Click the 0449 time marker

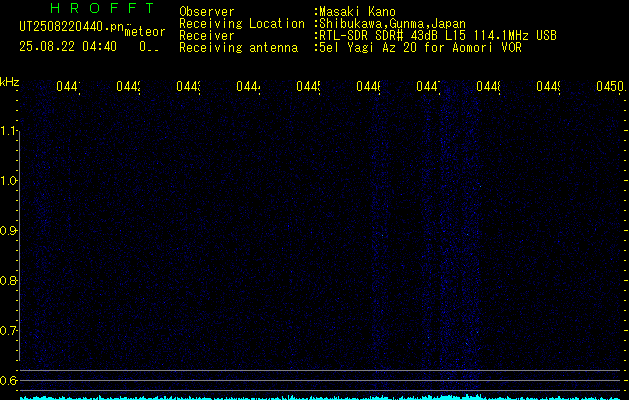click(548, 87)
